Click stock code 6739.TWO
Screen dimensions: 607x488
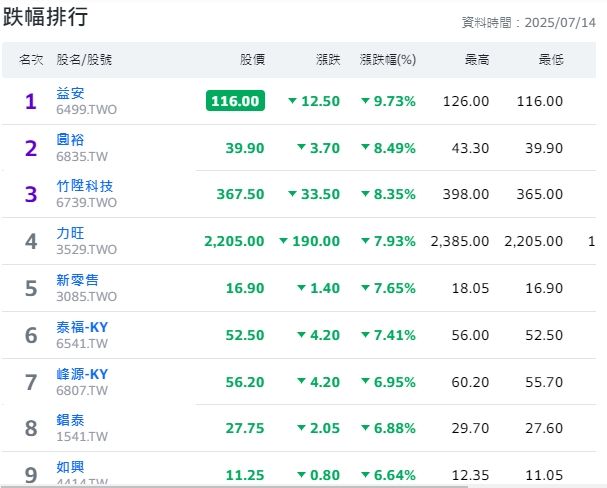pos(86,202)
